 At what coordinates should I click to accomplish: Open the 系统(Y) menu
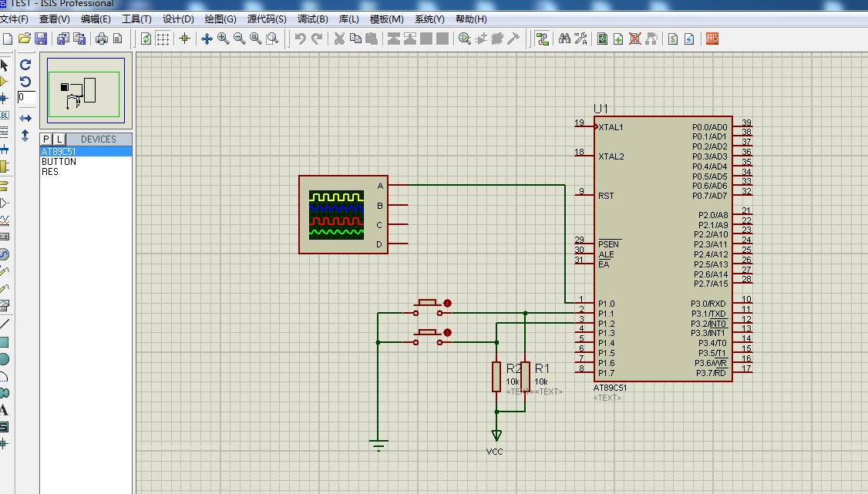[x=429, y=18]
